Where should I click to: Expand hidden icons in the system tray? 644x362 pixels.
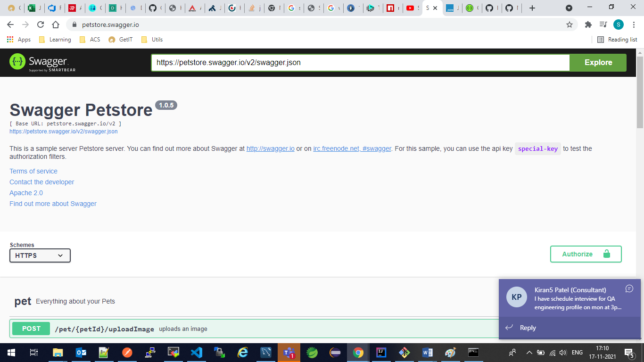click(529, 352)
